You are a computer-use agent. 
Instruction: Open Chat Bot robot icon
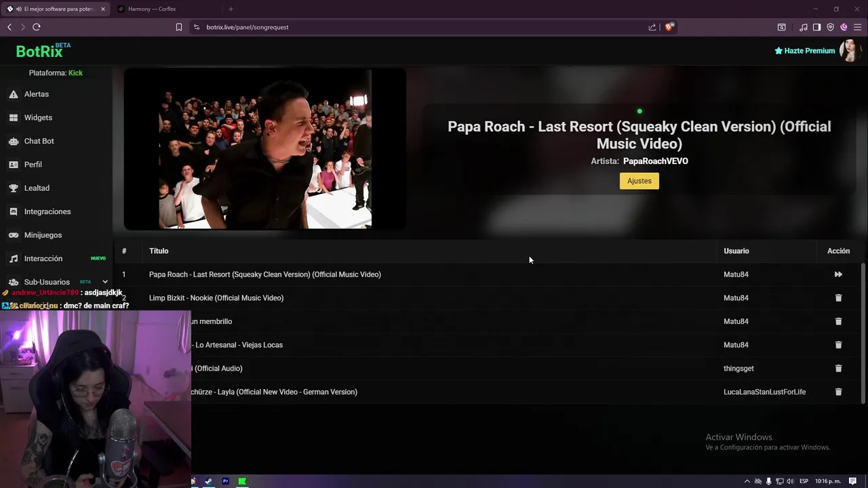[14, 141]
